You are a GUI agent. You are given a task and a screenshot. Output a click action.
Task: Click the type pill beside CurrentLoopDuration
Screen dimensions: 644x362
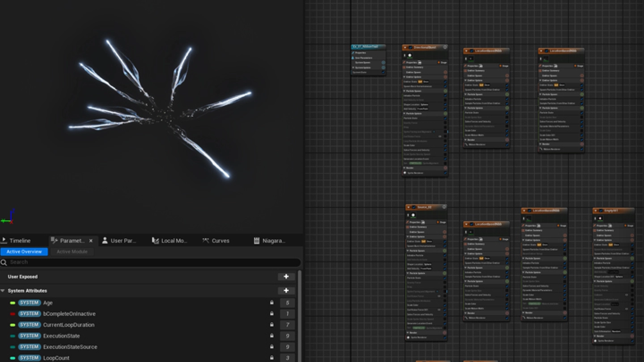(x=13, y=325)
